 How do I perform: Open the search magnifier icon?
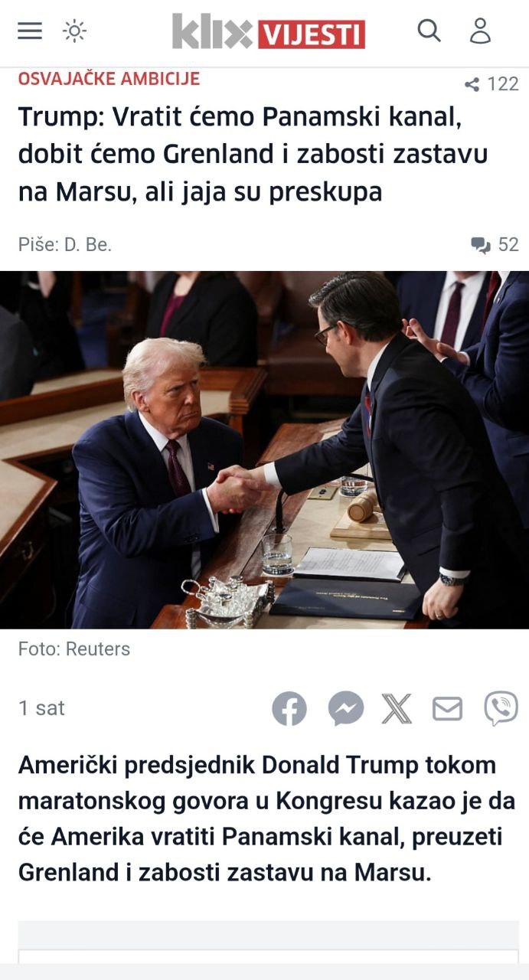coord(429,31)
